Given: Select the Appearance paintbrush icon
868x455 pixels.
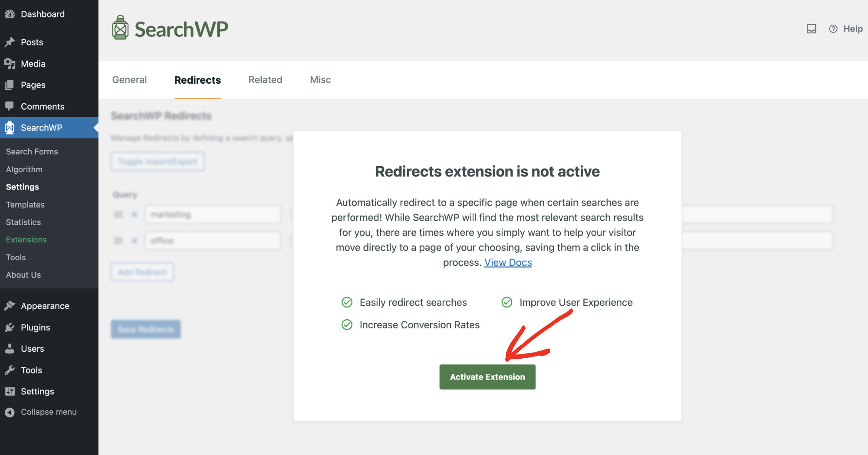Looking at the screenshot, I should (10, 305).
